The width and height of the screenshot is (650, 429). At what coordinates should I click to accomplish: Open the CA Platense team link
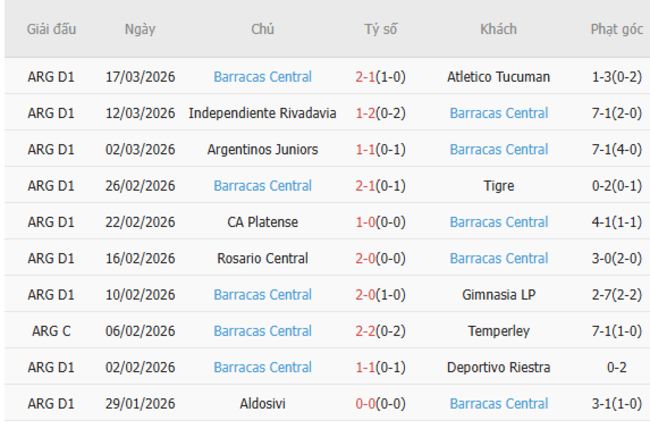pyautogui.click(x=262, y=222)
